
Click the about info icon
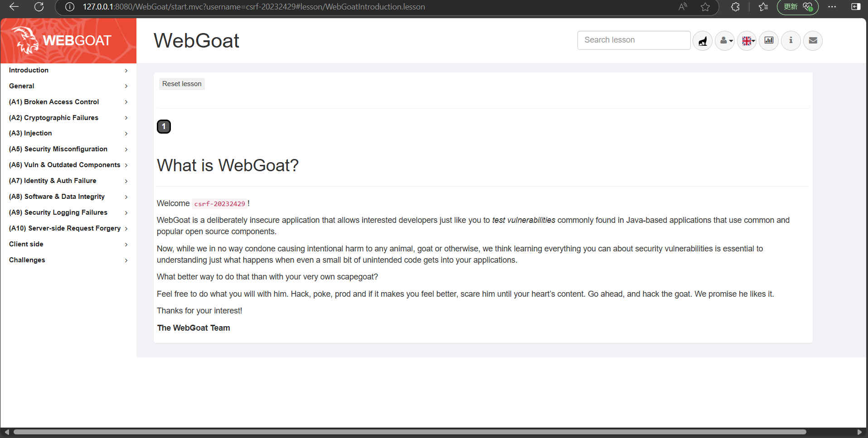[791, 41]
